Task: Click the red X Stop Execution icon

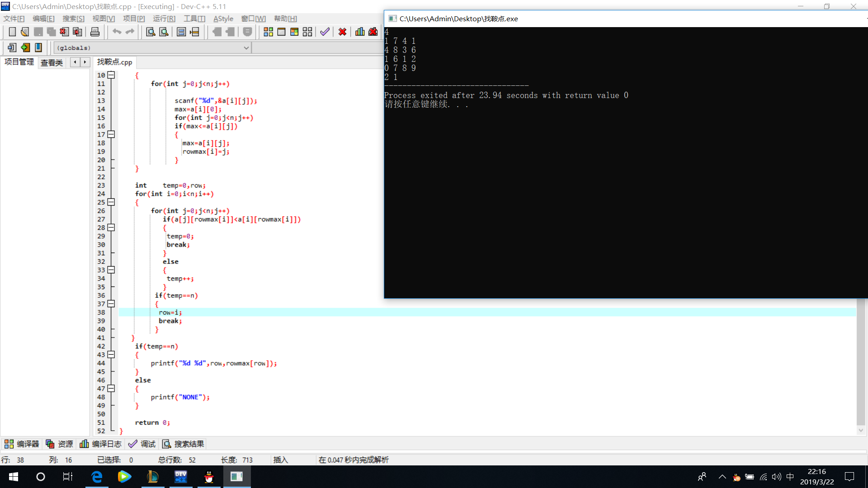Action: [x=343, y=32]
